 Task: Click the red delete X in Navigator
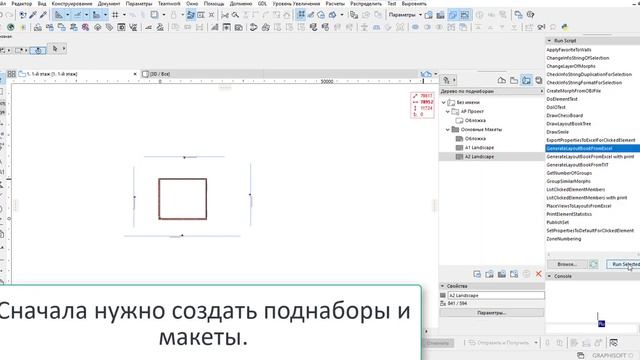pyautogui.click(x=538, y=274)
